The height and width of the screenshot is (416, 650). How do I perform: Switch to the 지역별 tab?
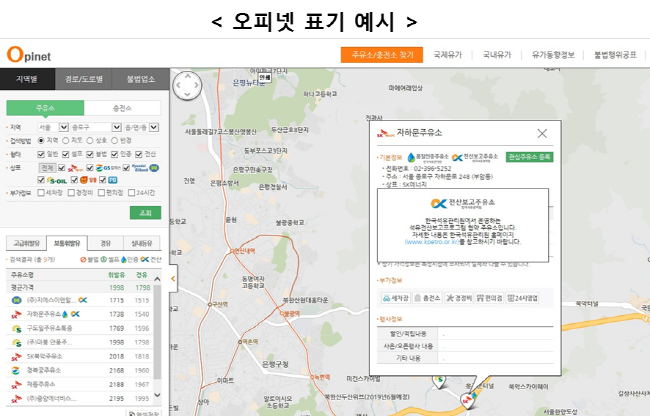27,79
